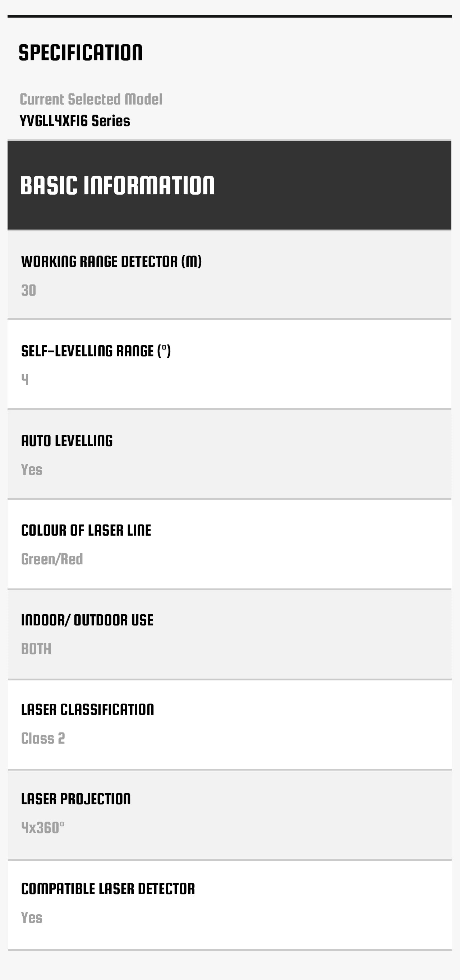The image size is (460, 980).
Task: Click the Compatible Laser Detector label
Action: tap(108, 889)
